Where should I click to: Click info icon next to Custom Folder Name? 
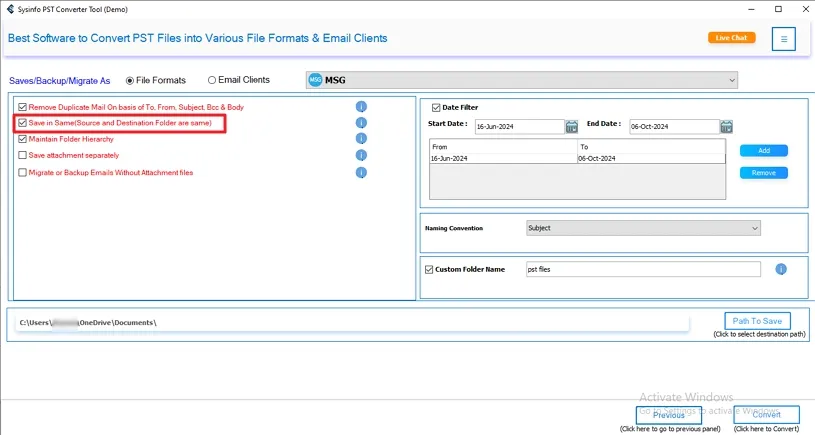[x=781, y=269]
